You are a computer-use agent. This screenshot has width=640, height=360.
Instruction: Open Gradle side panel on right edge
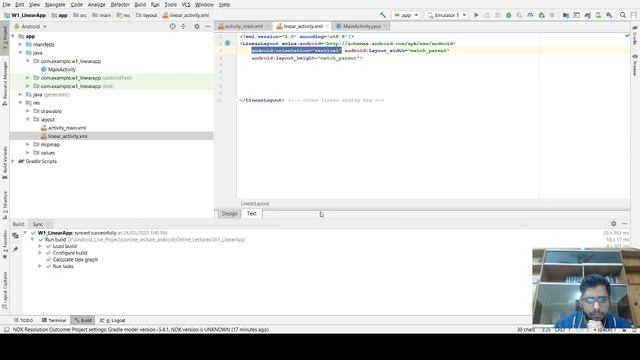(635, 35)
